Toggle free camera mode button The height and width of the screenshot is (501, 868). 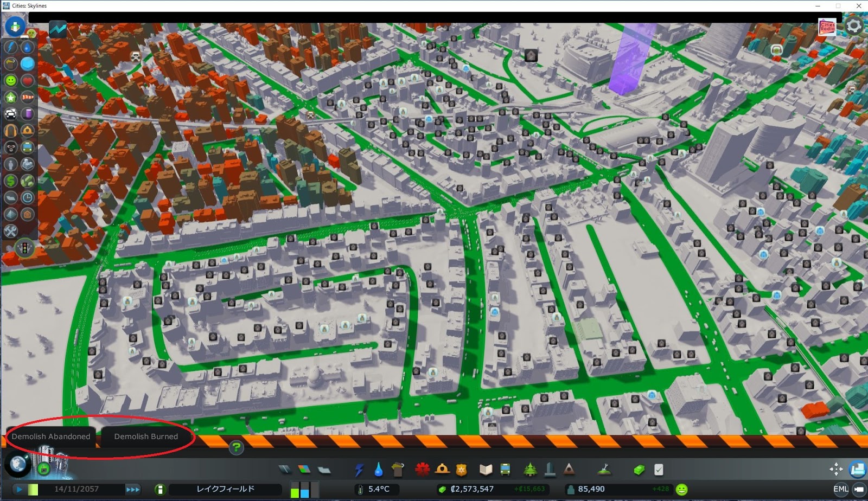click(859, 489)
